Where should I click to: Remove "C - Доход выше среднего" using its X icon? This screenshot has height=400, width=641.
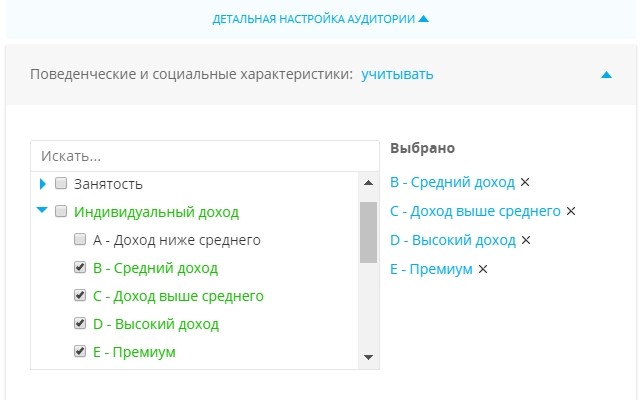[x=571, y=211]
